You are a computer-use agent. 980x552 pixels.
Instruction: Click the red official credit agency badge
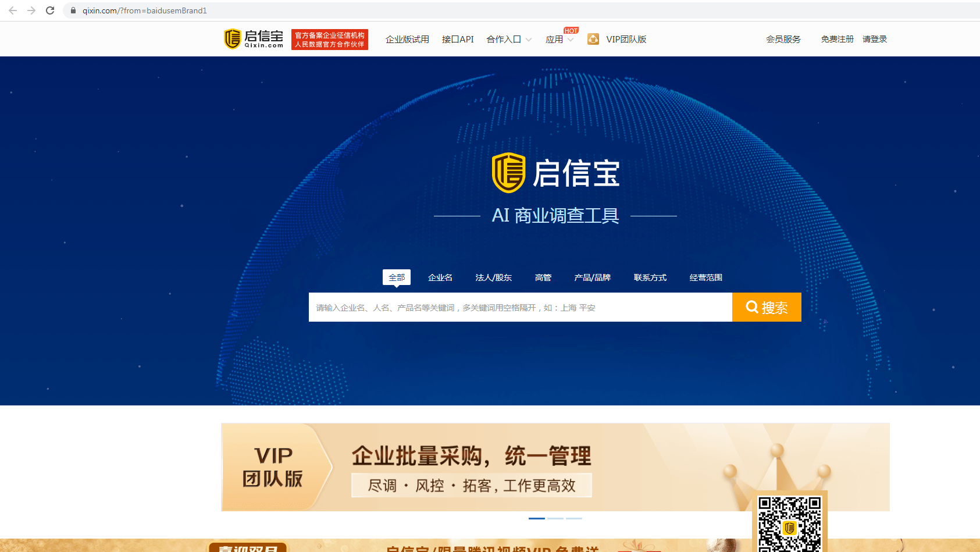(x=330, y=40)
